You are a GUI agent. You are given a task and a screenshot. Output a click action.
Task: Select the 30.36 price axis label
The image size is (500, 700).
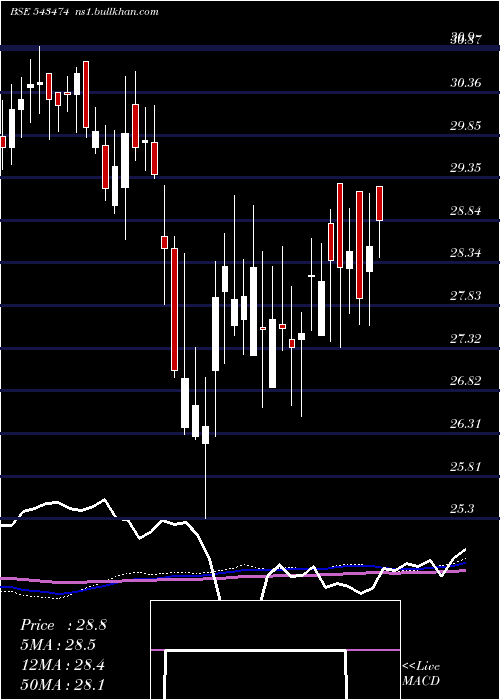pyautogui.click(x=466, y=83)
